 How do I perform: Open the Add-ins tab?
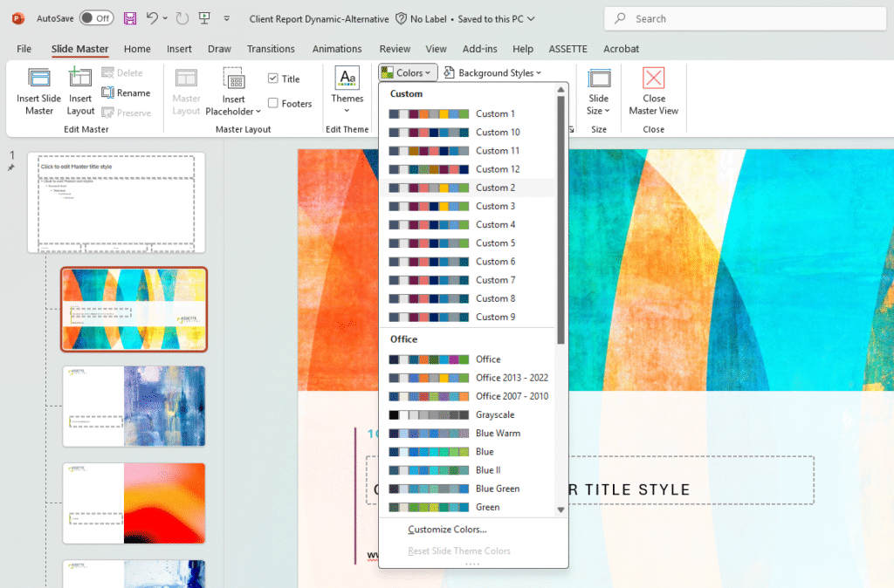(479, 49)
